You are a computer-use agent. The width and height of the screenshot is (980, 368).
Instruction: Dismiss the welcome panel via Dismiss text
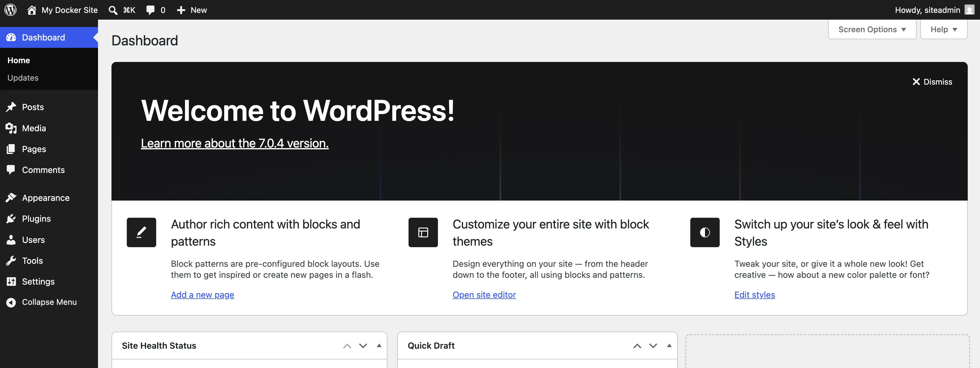click(x=938, y=82)
